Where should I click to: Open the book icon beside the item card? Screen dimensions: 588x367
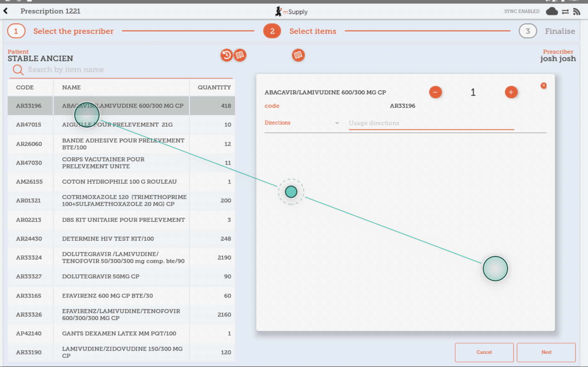click(x=298, y=55)
